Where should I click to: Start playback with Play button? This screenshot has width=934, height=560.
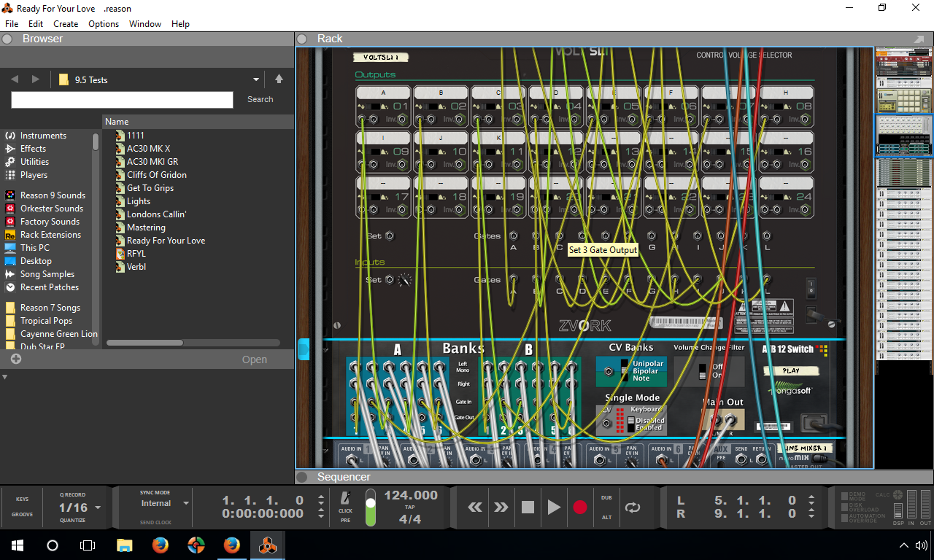pos(554,507)
